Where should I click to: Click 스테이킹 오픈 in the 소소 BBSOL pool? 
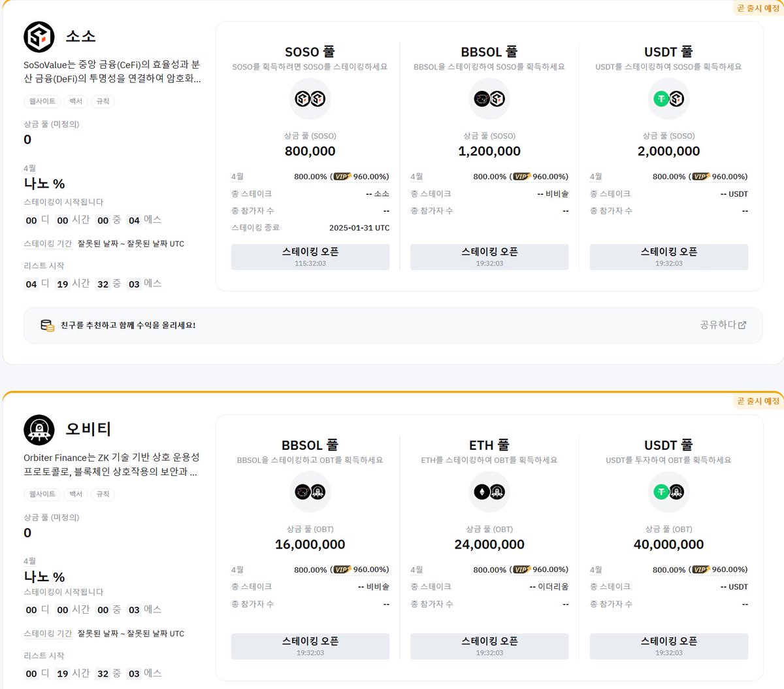point(489,257)
